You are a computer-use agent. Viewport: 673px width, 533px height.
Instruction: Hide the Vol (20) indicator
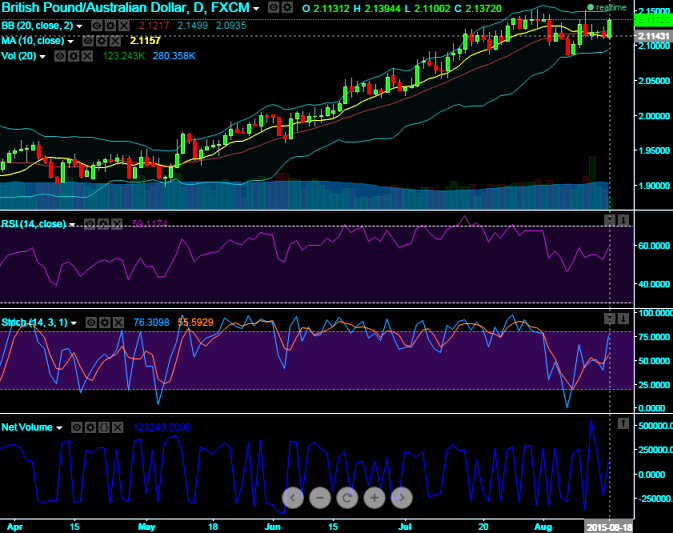[x=60, y=56]
